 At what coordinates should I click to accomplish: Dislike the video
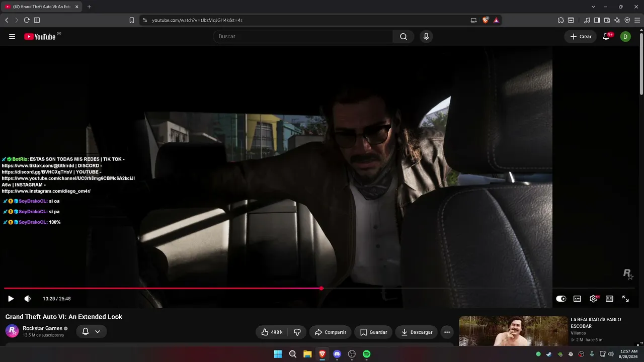(297, 332)
